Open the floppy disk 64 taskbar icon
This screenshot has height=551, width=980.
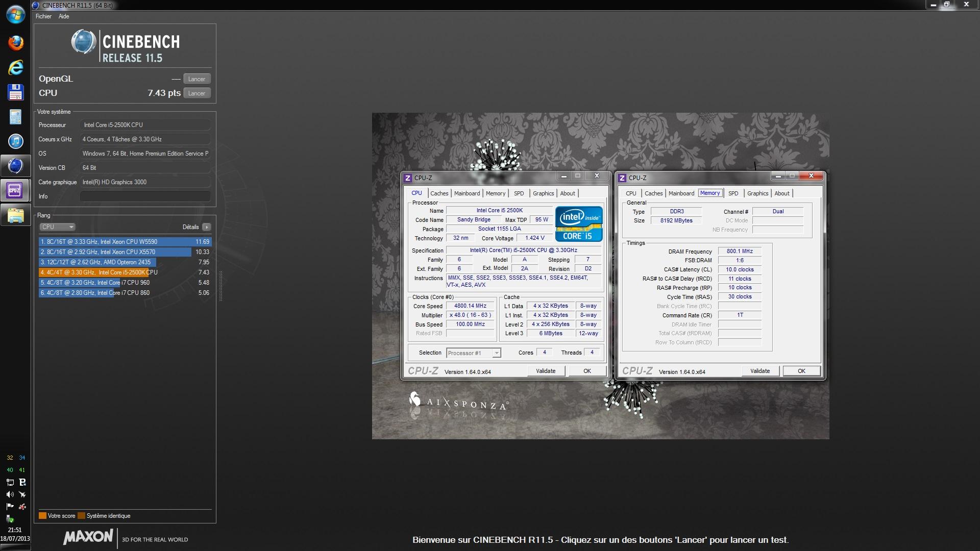click(x=15, y=92)
